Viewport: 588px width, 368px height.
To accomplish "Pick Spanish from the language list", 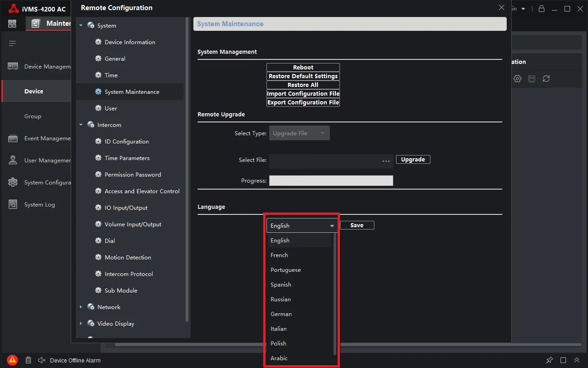I will (300, 285).
